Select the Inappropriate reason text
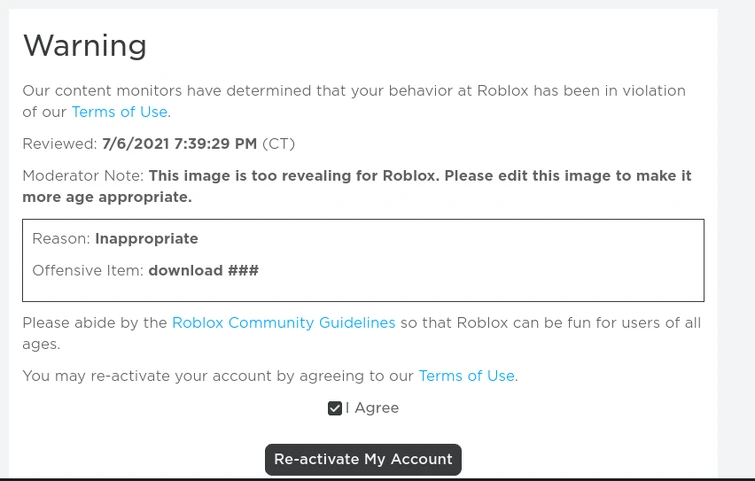The image size is (755, 481). point(147,239)
